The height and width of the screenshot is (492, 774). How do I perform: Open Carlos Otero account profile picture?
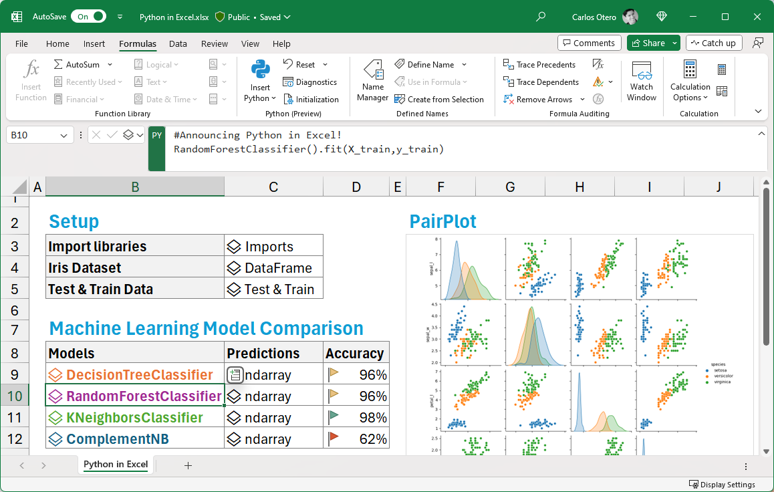click(x=630, y=17)
